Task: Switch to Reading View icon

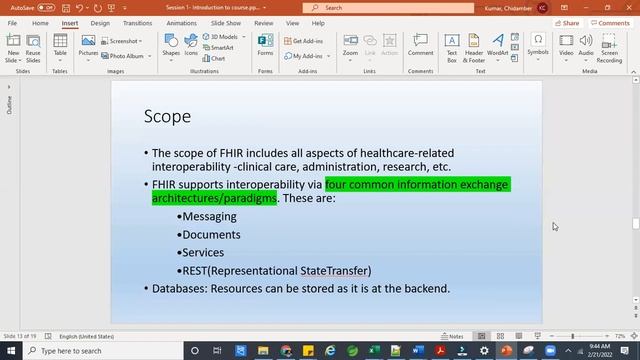Action: click(519, 336)
